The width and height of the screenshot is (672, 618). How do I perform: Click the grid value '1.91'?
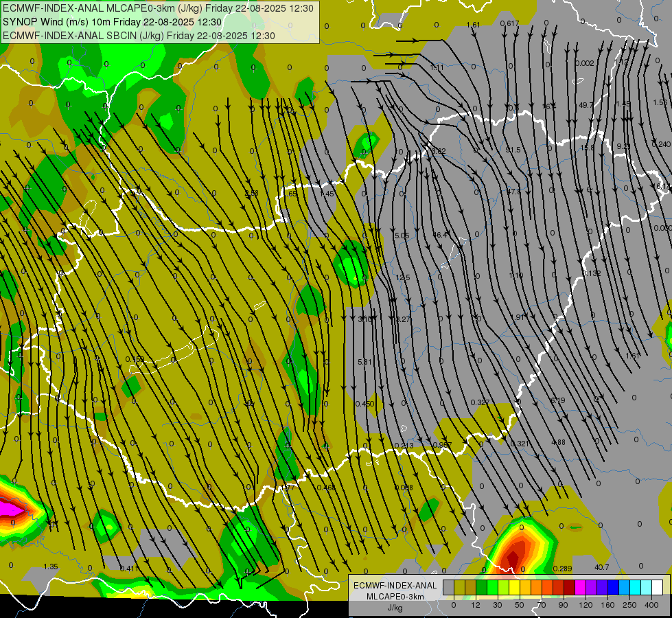pos(518,317)
